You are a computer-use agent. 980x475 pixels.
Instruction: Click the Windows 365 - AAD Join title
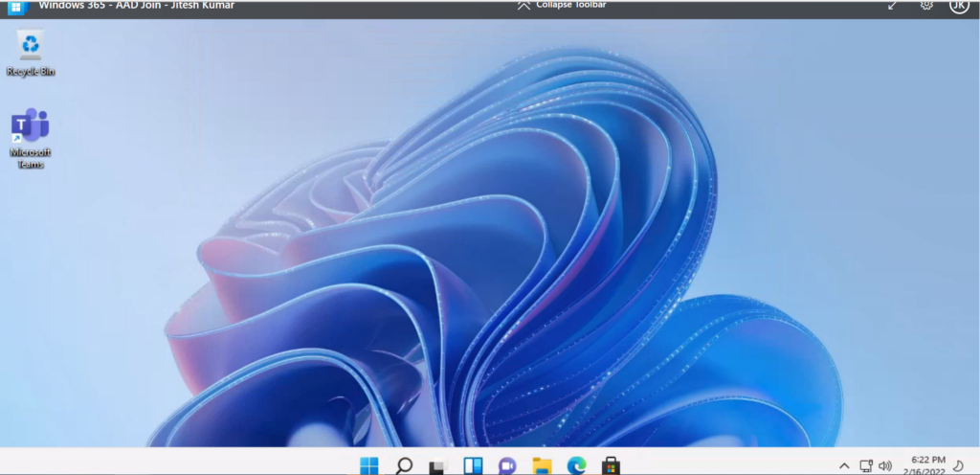click(x=136, y=5)
